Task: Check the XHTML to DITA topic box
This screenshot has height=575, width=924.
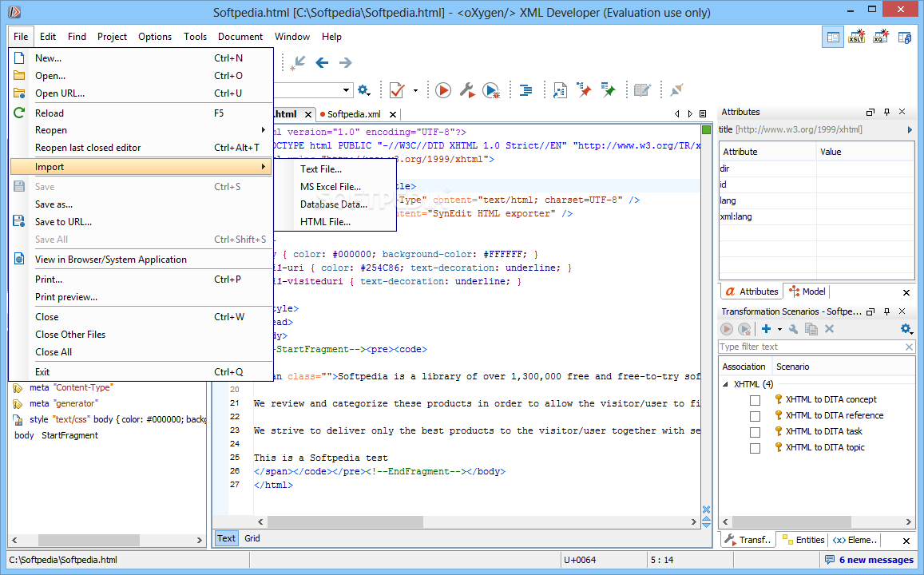Action: (755, 448)
